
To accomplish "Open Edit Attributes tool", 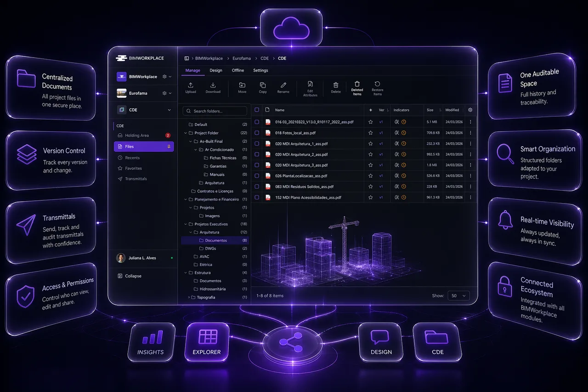I will tap(310, 85).
